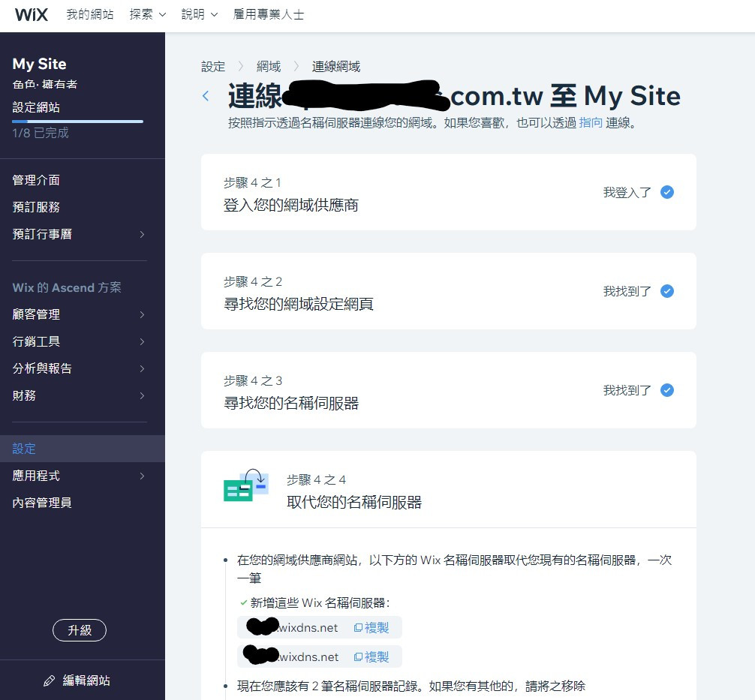Screen dimensions: 755x700
Task: Click the My Site title in the sidebar
Action: pos(40,64)
